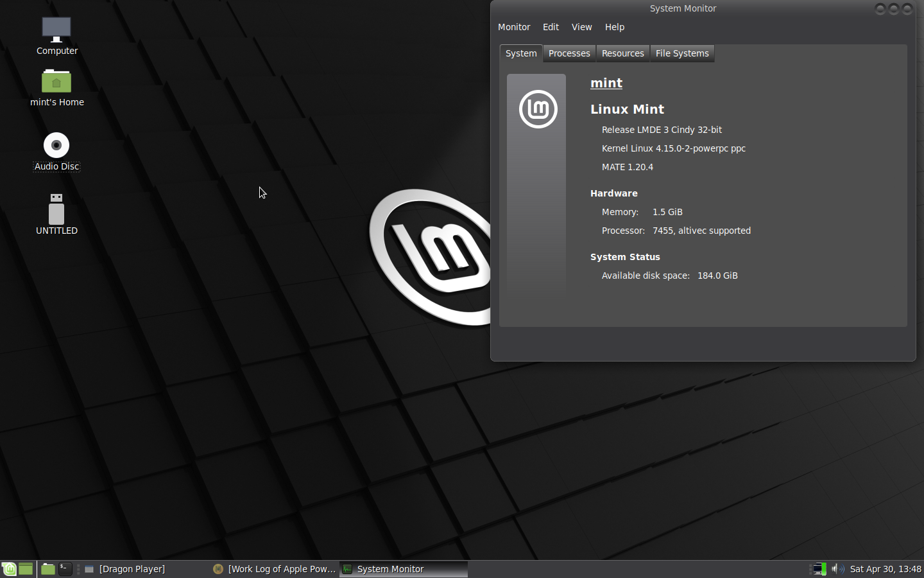
Task: Launch the terminal from the panel
Action: (x=65, y=569)
